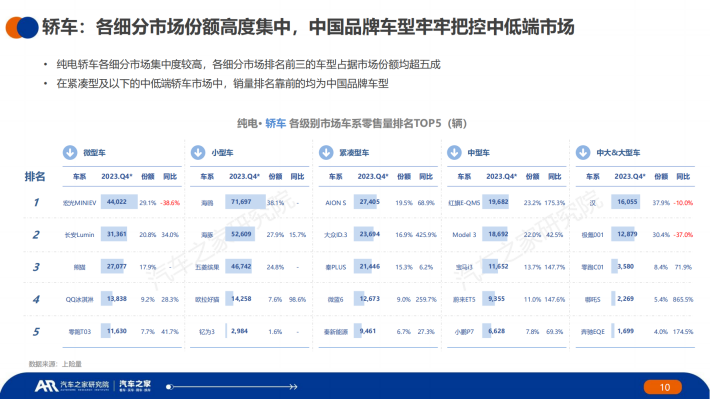Click the AR 汽车之家研究院 footer logo
This screenshot has width=710, height=399.
(72, 385)
